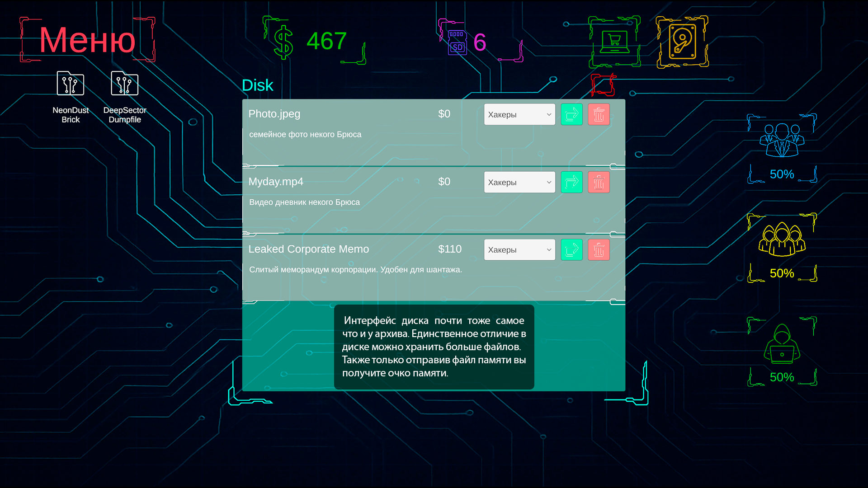Expand recipient dropdown for Leaked Corporate Memo
Screen dimensions: 868x488
click(x=519, y=249)
